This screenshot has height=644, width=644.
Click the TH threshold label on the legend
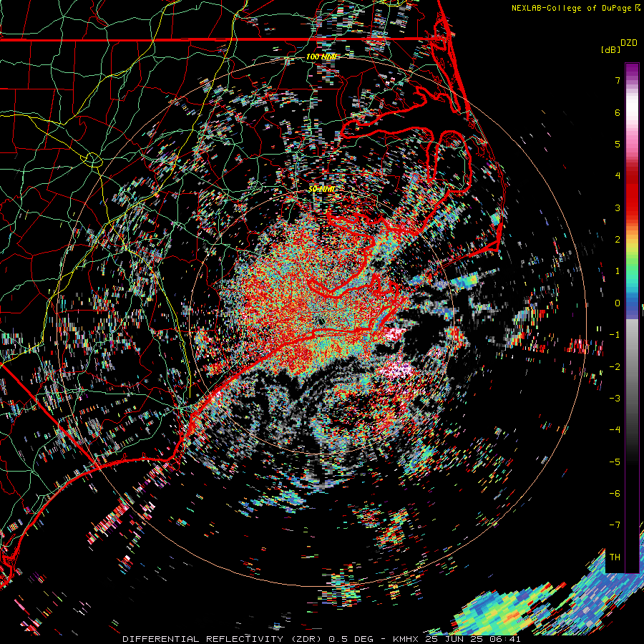click(615, 557)
